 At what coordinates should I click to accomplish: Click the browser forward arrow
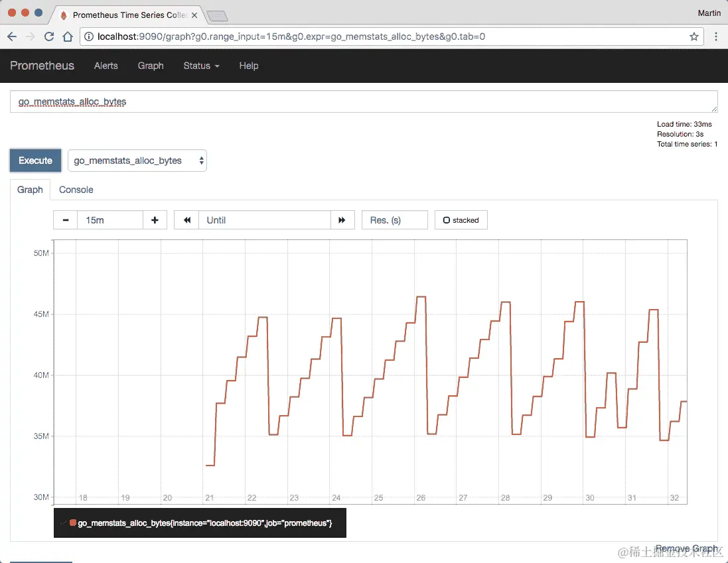click(30, 36)
